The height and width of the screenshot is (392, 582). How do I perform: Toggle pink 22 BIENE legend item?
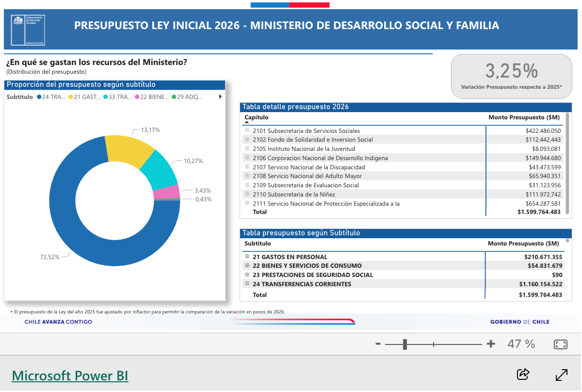click(x=153, y=97)
